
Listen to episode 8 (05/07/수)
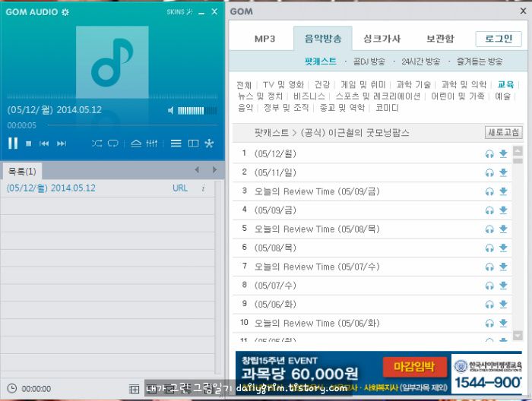[x=489, y=286]
